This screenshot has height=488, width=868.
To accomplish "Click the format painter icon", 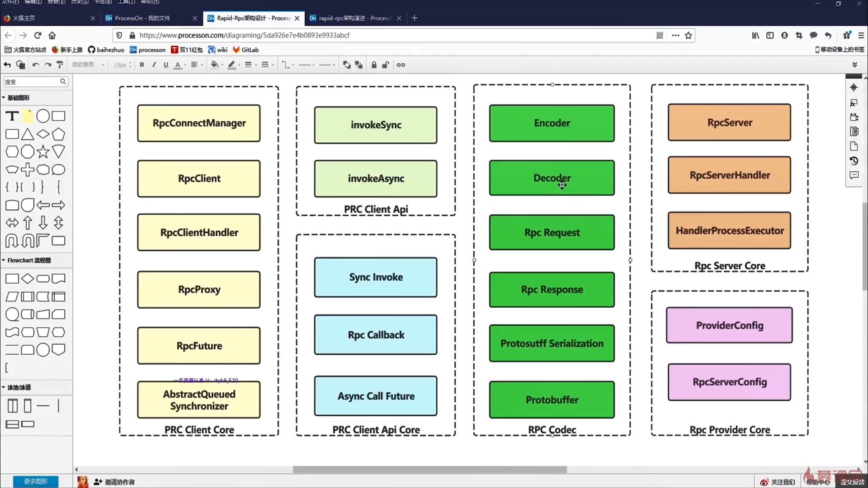I will (x=60, y=65).
